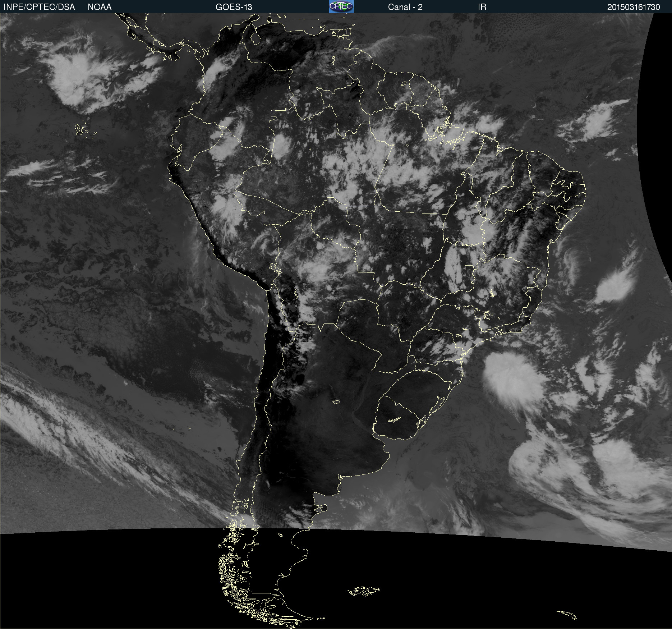Click the CPTEC logo in the header

pos(341,6)
